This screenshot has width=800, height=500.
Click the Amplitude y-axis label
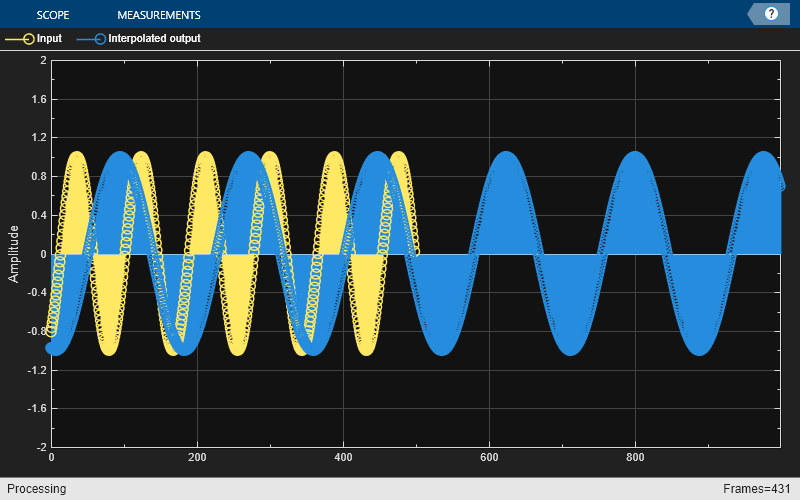14,253
